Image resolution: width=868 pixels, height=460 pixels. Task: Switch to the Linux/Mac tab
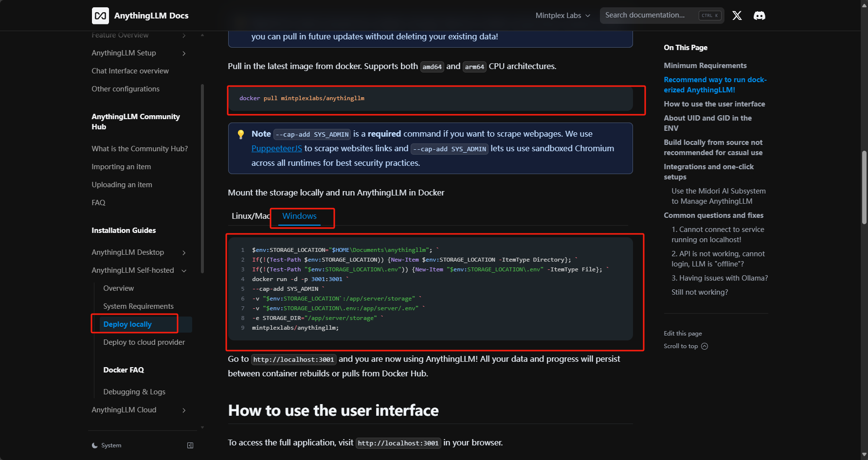coord(250,216)
